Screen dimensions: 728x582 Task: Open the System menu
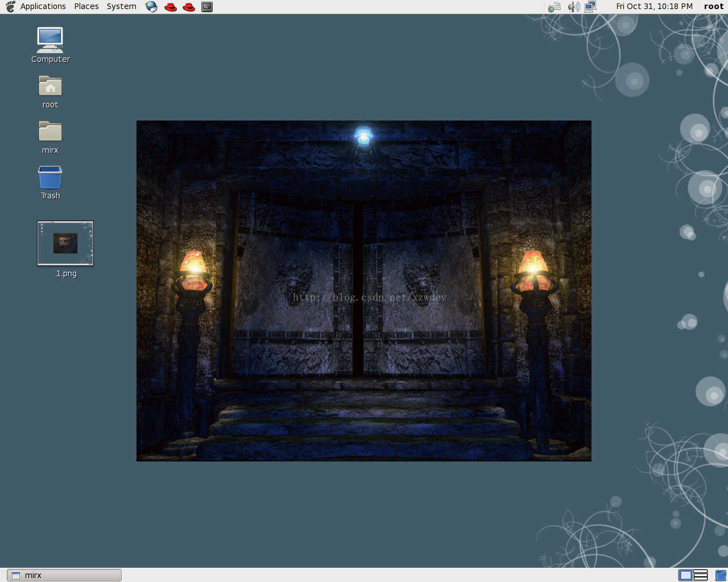(122, 6)
